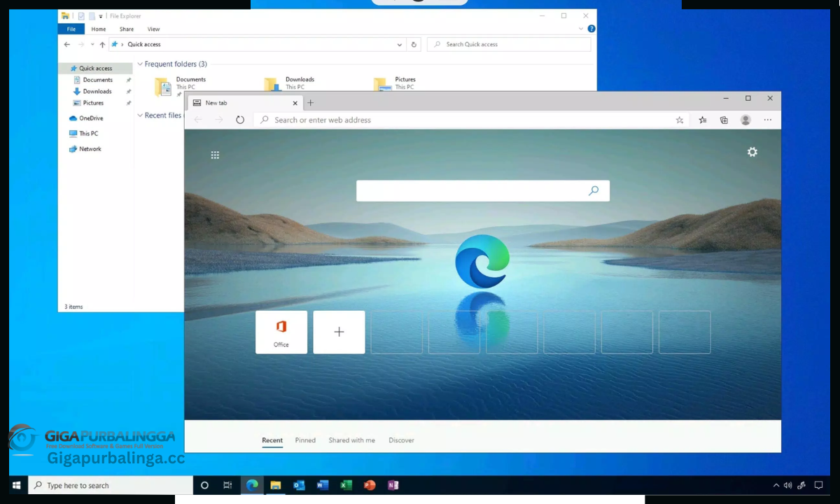Click the Search Quick access field

coord(509,45)
